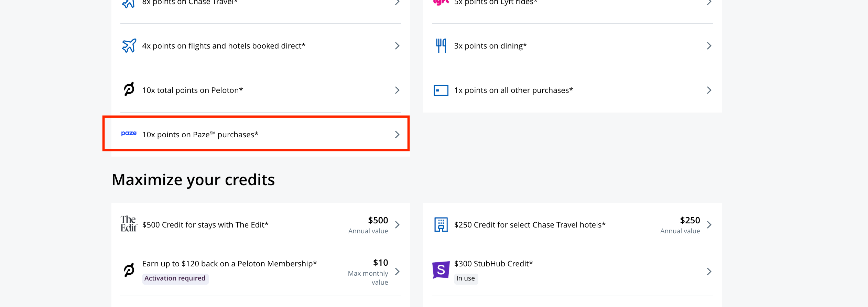Click the card icon for all other purchases
Viewport: 868px width, 307px height.
click(x=441, y=90)
